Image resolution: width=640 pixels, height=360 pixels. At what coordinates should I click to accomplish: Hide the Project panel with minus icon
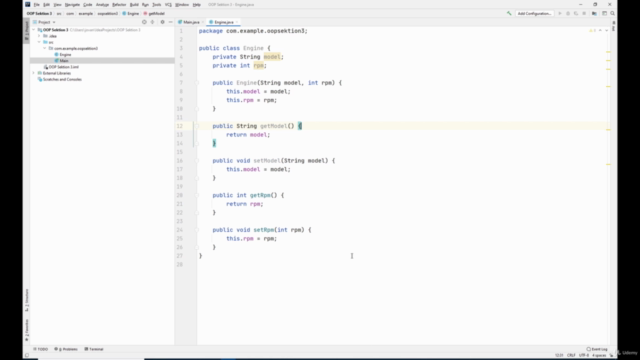coord(170,22)
